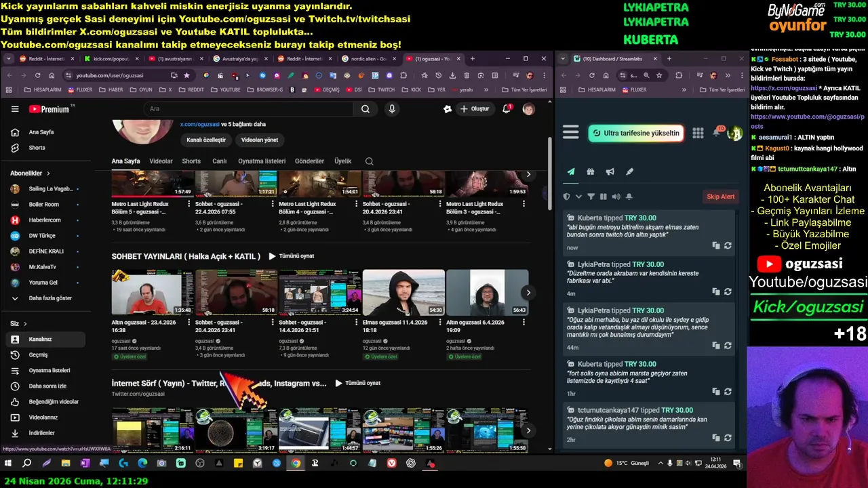This screenshot has width=868, height=488.
Task: Click the shield moderation icon in Streamlabs
Action: tap(567, 197)
